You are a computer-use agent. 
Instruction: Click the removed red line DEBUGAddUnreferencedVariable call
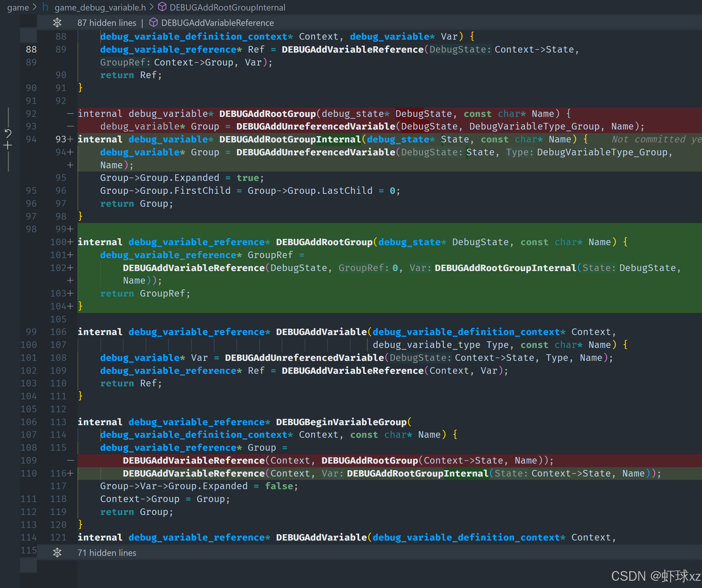pyautogui.click(x=316, y=126)
